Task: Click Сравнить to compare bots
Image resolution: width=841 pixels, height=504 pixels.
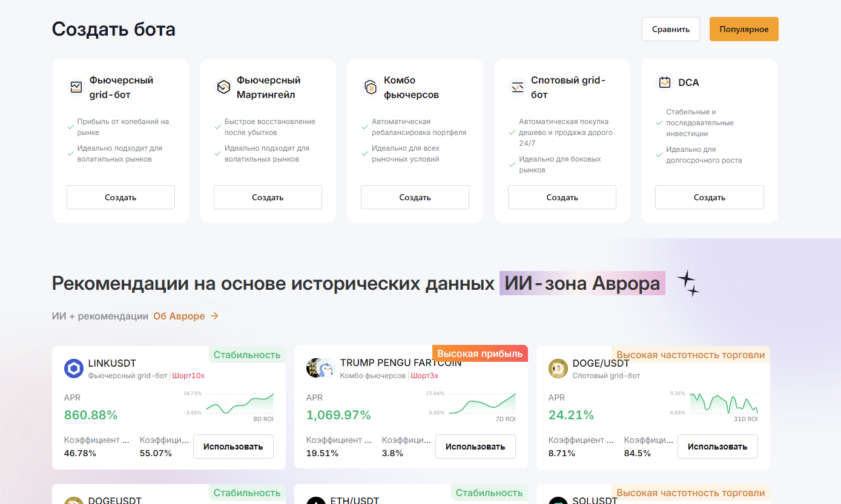Action: (670, 28)
